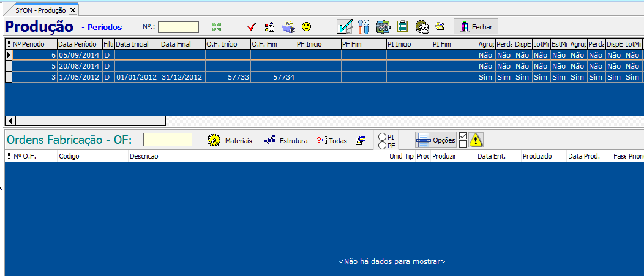
Task: Open the O.F. grid column selector
Action: 9,157
